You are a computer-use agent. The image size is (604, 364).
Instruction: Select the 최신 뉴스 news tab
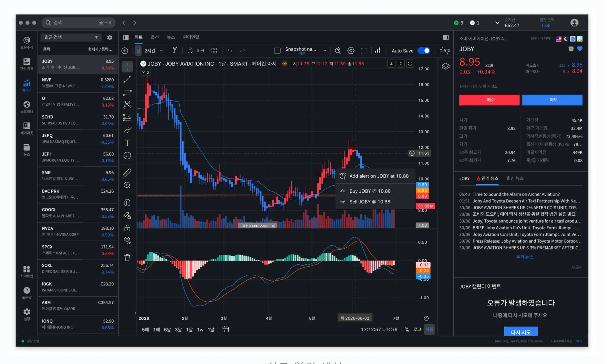(x=515, y=179)
